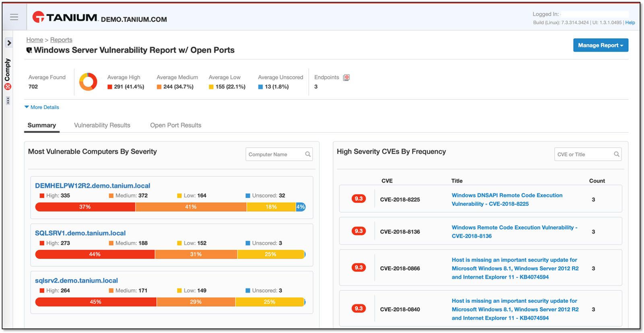Open SQLSRV1.demo.tanium.local computer details
644x333 pixels.
[x=80, y=233]
